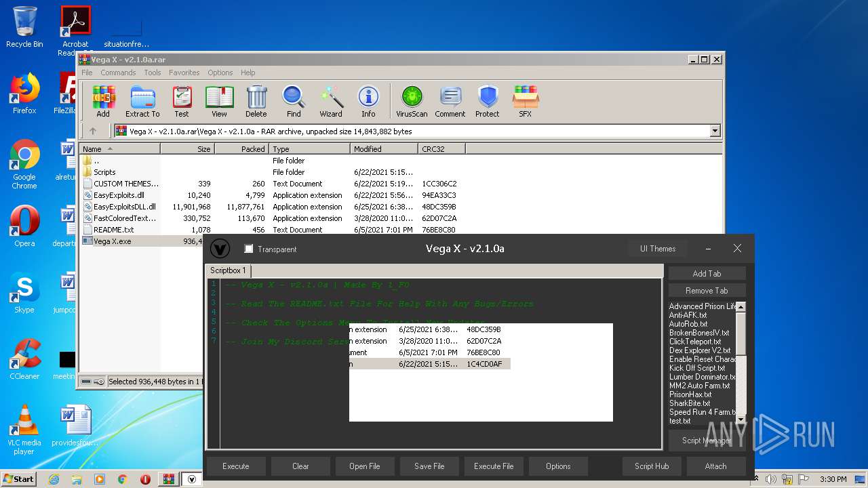Click Internet Explorer taskbar icon
This screenshot has width=868, height=488.
[x=54, y=479]
